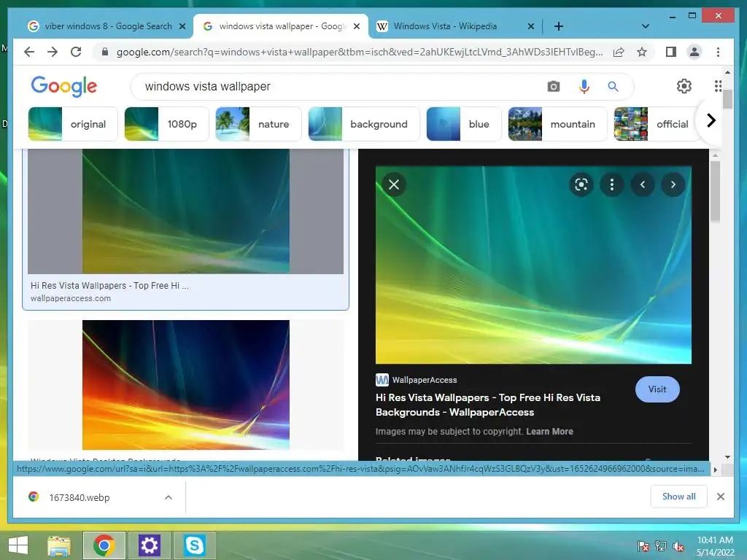The image size is (747, 560).
Task: Visit the WallpaperAccess page
Action: (x=657, y=389)
